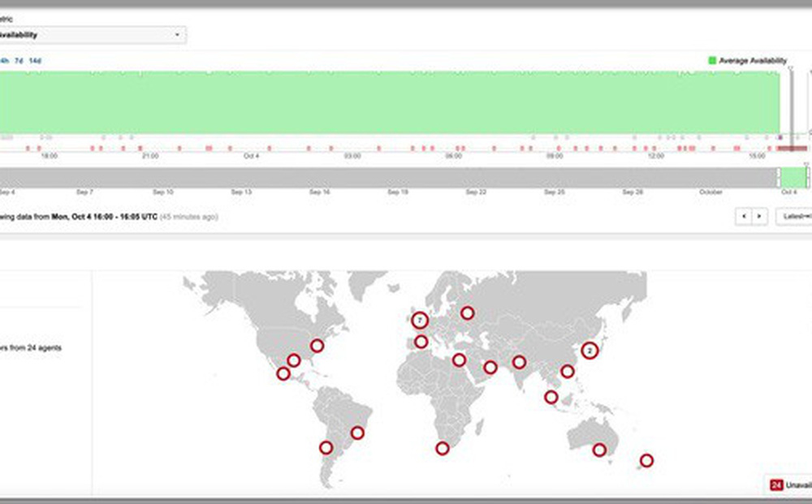Select the Brazil agent marker

click(357, 433)
